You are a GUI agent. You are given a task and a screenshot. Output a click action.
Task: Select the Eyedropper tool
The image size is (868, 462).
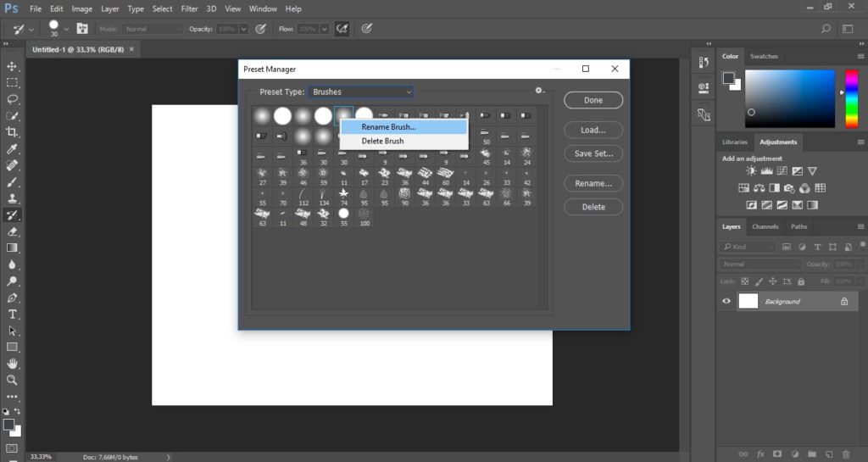[x=12, y=148]
